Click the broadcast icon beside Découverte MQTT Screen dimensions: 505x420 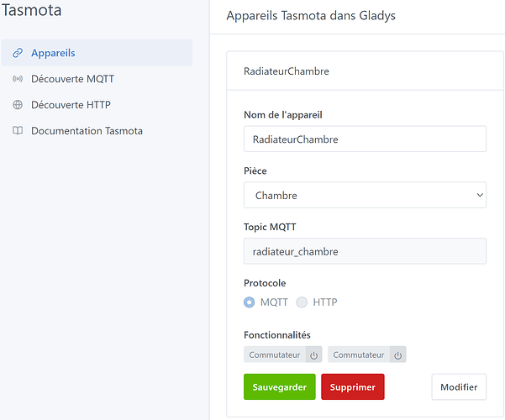click(x=18, y=79)
